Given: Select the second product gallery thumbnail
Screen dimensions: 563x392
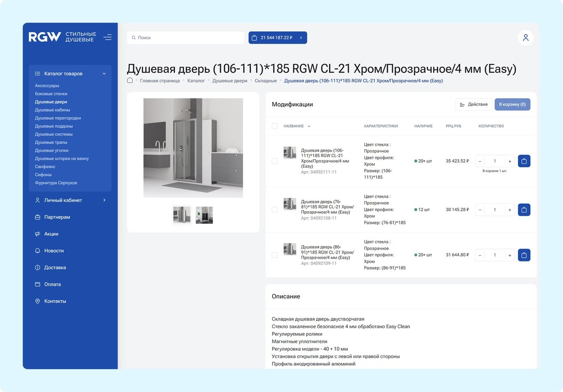Looking at the screenshot, I should click(x=205, y=215).
